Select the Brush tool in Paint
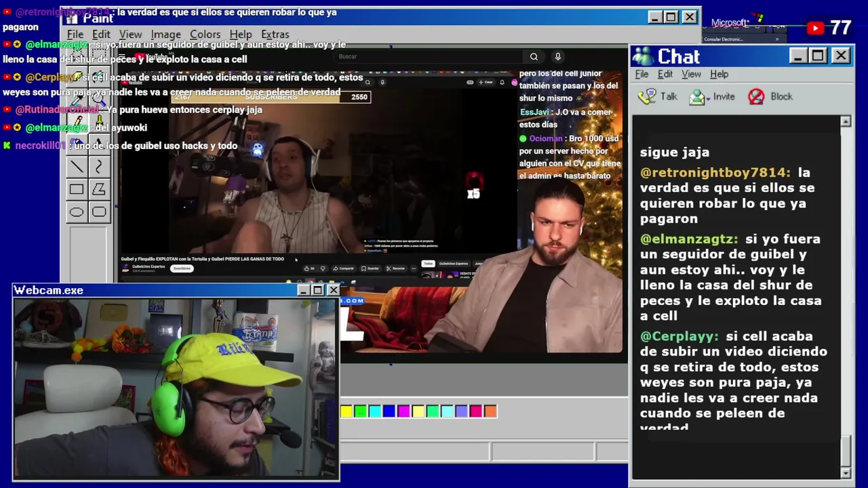This screenshot has width=868, height=488. (x=99, y=122)
